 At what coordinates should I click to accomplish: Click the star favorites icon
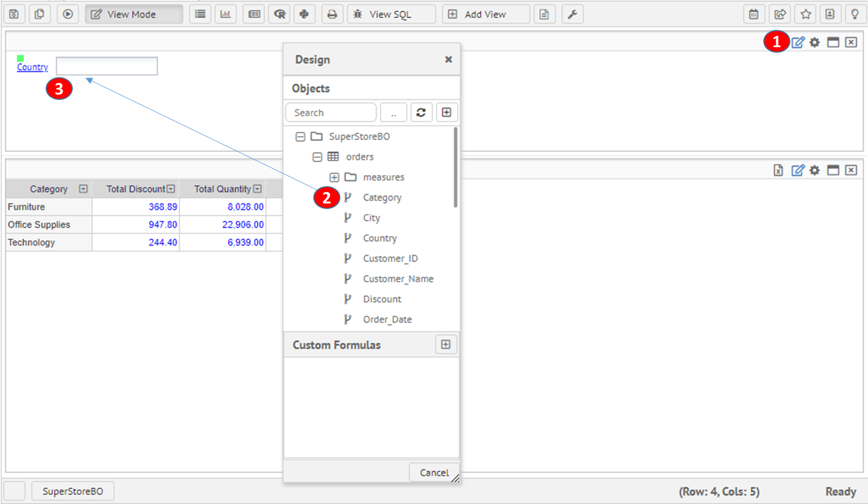(806, 14)
